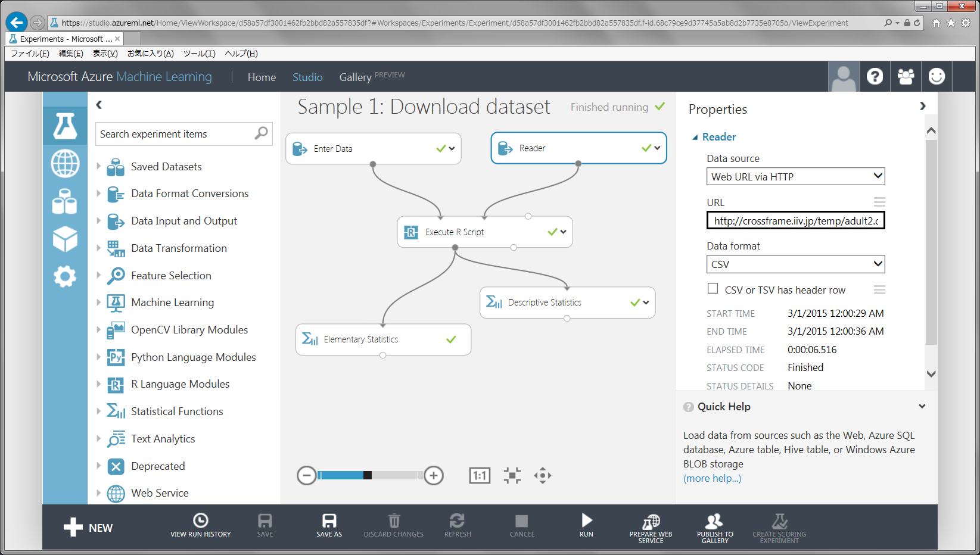Enable CSV or TSV has header row
This screenshot has width=980, height=555.
713,289
